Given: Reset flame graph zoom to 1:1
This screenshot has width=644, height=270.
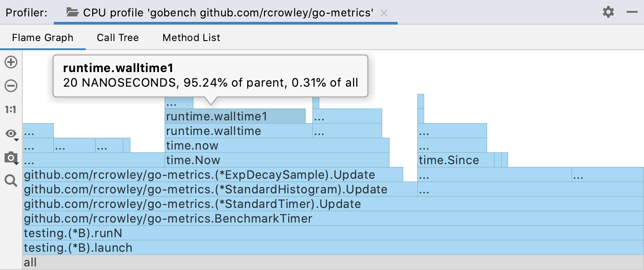Looking at the screenshot, I should click(11, 109).
